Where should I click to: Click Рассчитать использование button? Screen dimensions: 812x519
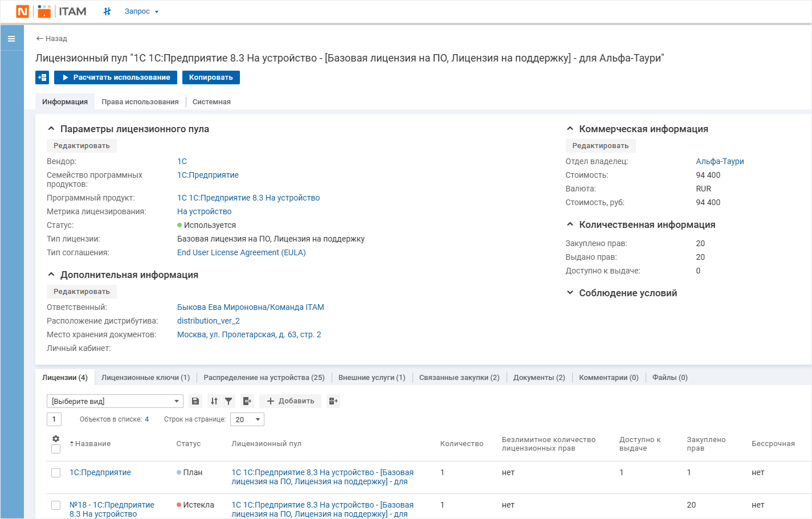pos(116,77)
